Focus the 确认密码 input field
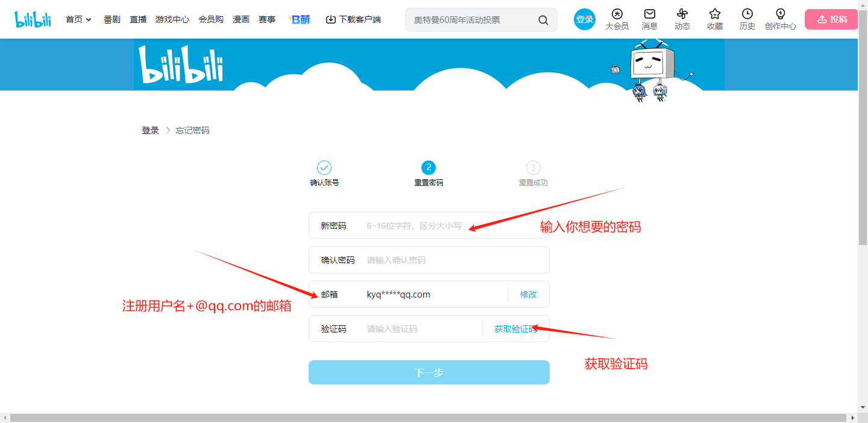The width and height of the screenshot is (868, 423). coord(429,260)
